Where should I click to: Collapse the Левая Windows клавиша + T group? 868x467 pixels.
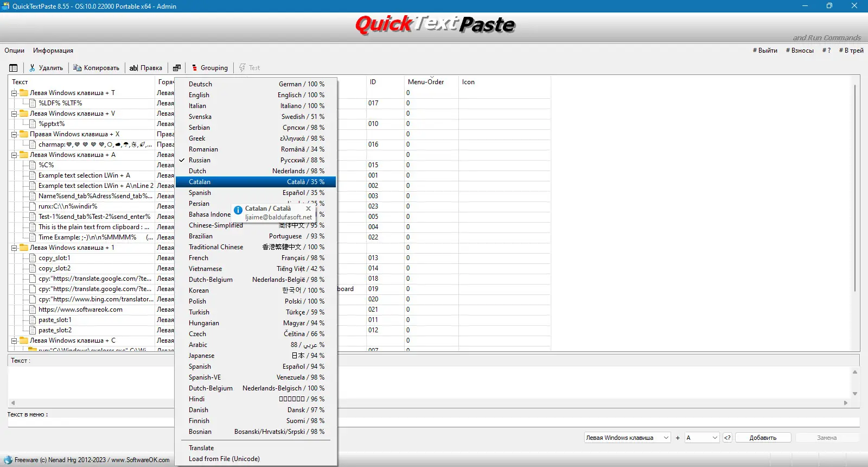(14, 93)
